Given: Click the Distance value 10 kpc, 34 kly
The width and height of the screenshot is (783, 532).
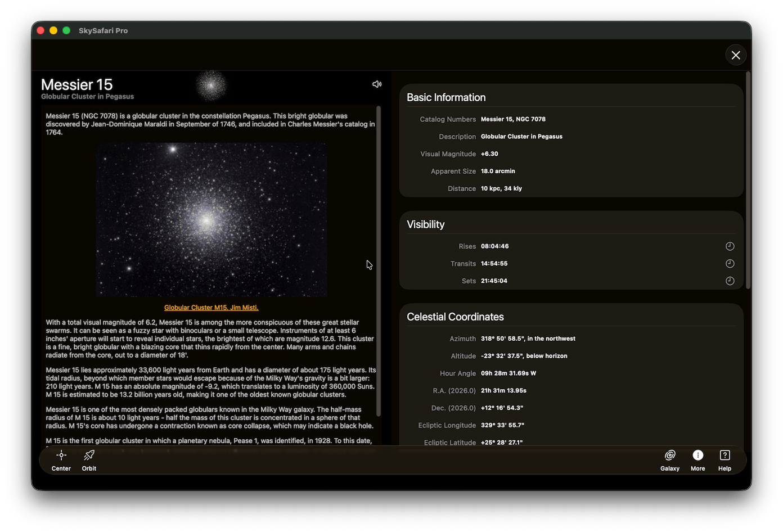Looking at the screenshot, I should (501, 188).
